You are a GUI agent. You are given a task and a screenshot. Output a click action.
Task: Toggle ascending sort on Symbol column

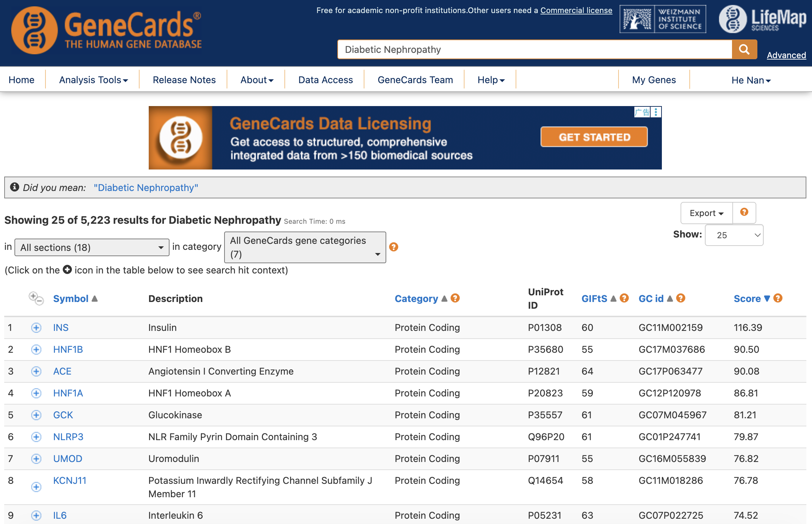coord(94,298)
